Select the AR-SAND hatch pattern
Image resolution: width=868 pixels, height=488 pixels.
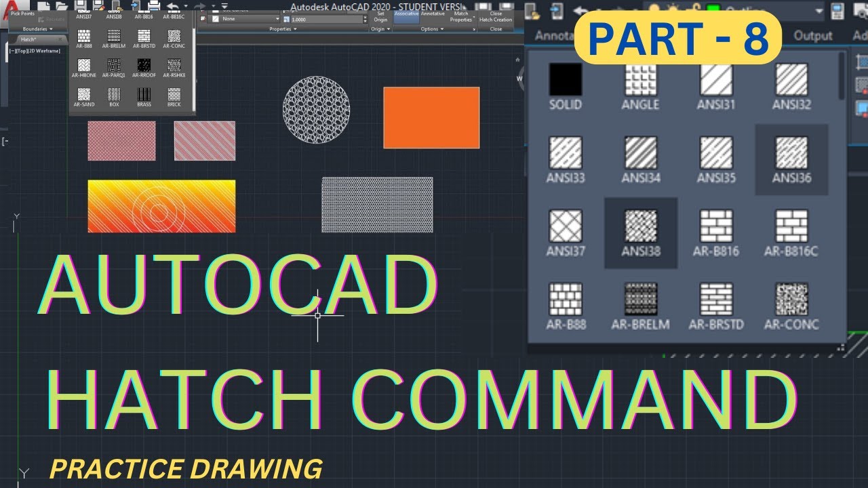pos(84,98)
